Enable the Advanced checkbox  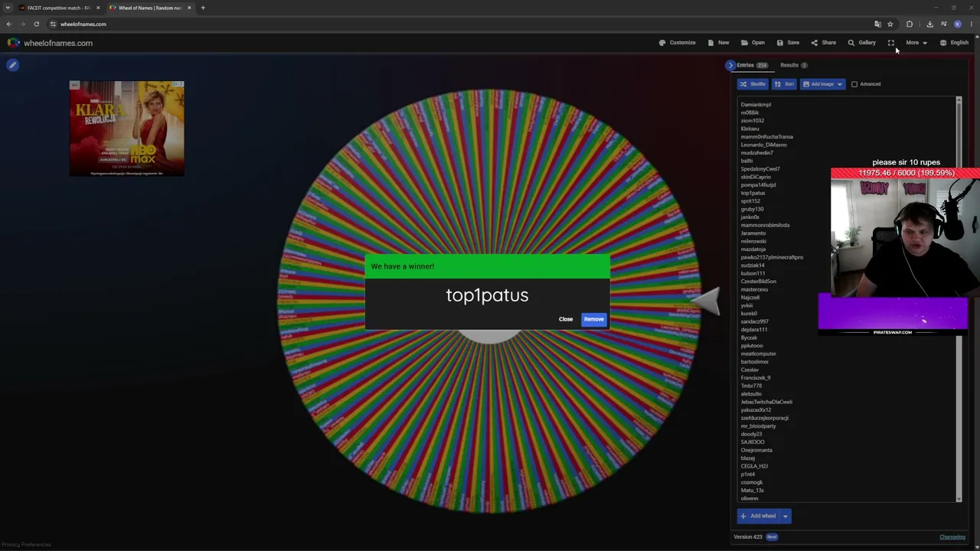(x=854, y=84)
